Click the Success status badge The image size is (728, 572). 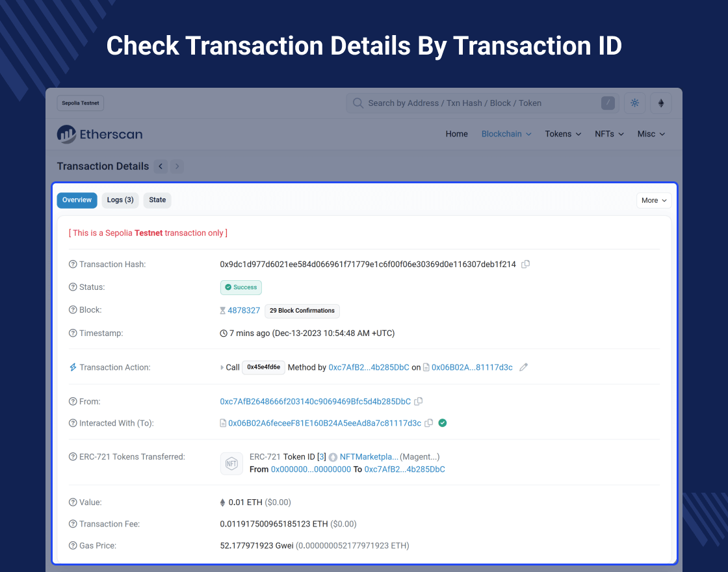[241, 287]
